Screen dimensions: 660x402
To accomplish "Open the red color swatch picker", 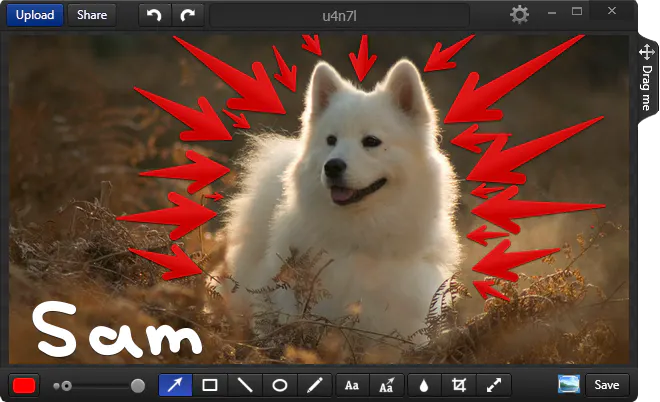I will coord(24,385).
